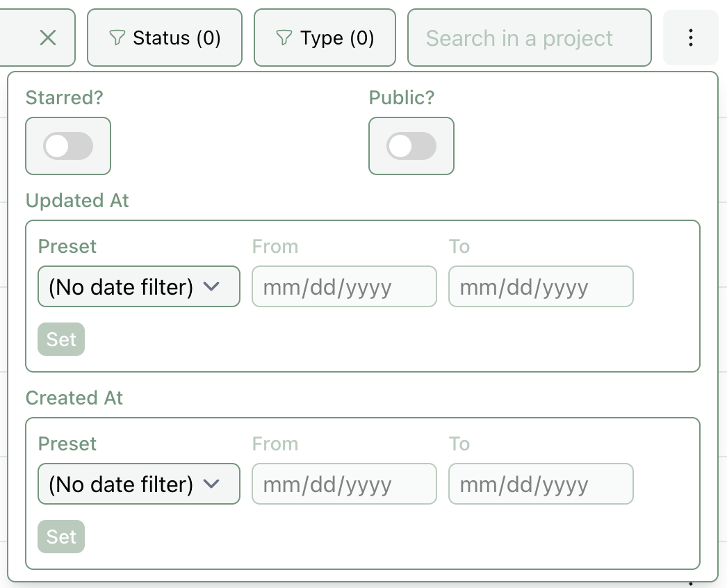Toggle the Starred switch
The height and width of the screenshot is (588, 727).
pos(67,146)
